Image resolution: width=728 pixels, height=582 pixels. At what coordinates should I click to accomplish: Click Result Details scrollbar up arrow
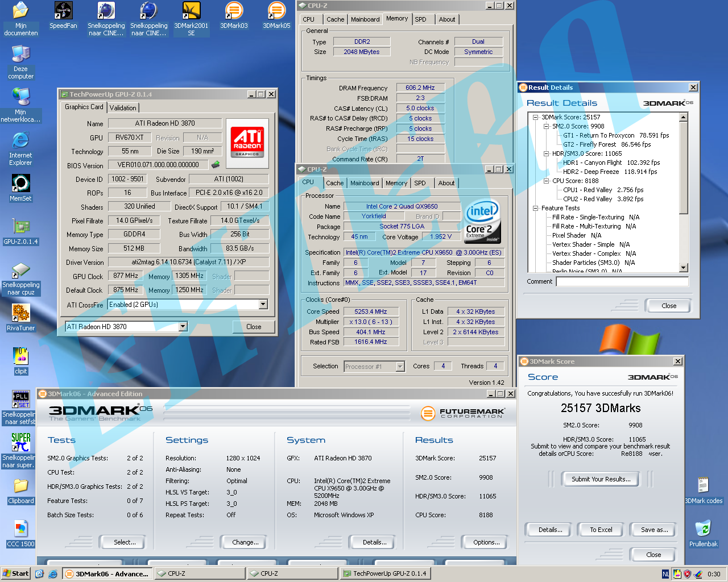tap(683, 117)
